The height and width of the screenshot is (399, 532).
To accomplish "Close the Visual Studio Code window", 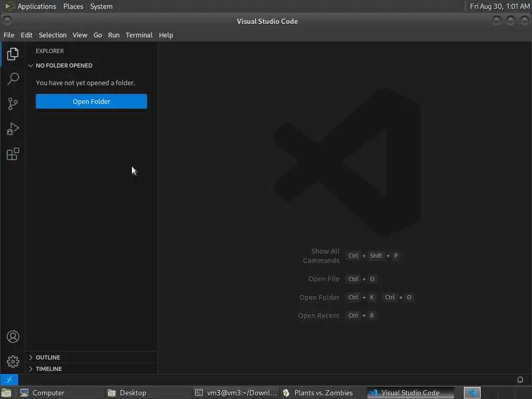I will [525, 21].
